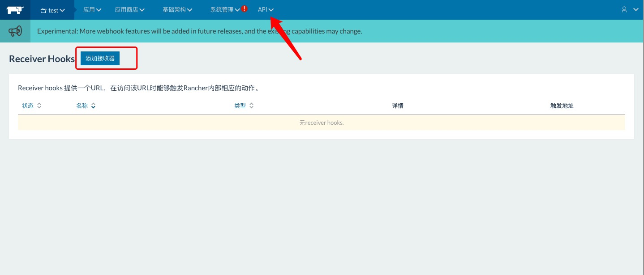The height and width of the screenshot is (275, 644).
Task: Open the user account menu
Action: pos(624,9)
